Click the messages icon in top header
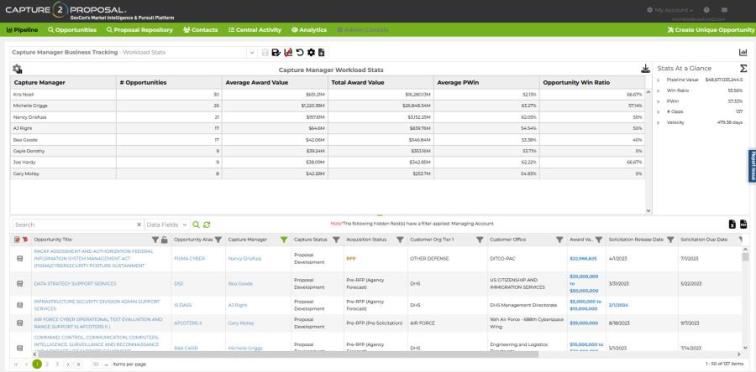Image resolution: width=756 pixels, height=372 pixels. (x=724, y=10)
